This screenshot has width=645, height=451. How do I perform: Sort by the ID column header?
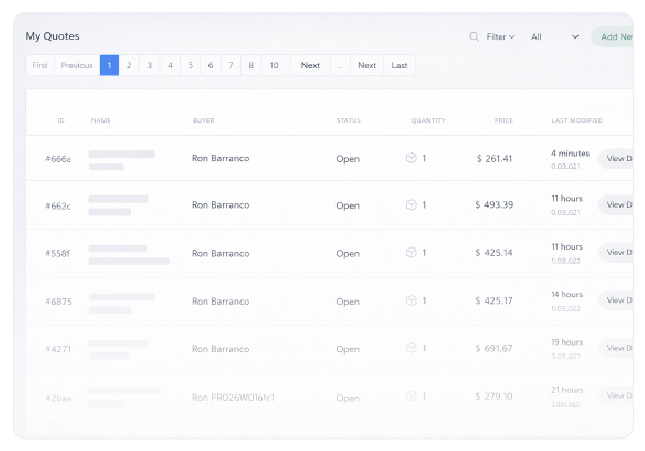[61, 121]
